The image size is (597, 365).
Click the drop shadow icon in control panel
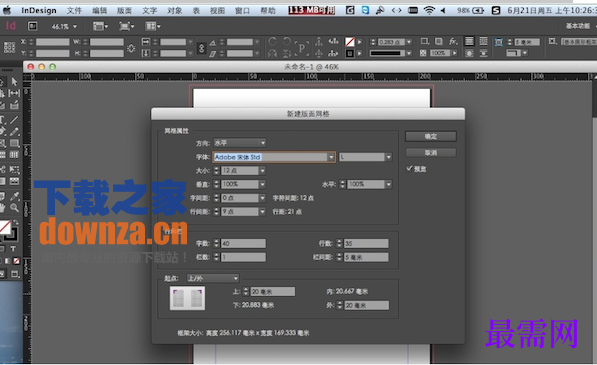[439, 41]
